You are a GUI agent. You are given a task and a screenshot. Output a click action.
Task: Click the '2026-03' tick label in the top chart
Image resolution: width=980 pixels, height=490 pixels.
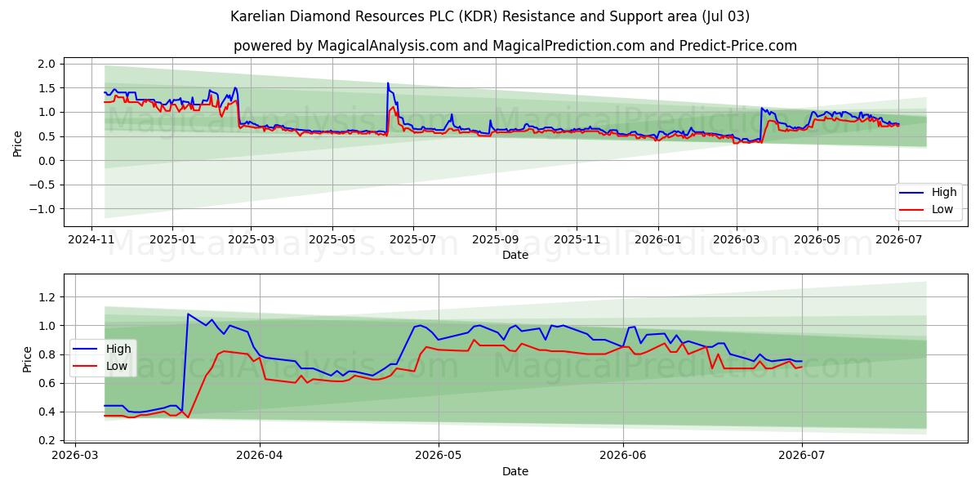735,239
